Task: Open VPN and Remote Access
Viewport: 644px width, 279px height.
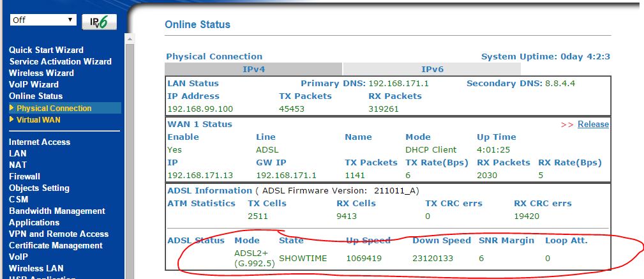Action: coord(59,234)
